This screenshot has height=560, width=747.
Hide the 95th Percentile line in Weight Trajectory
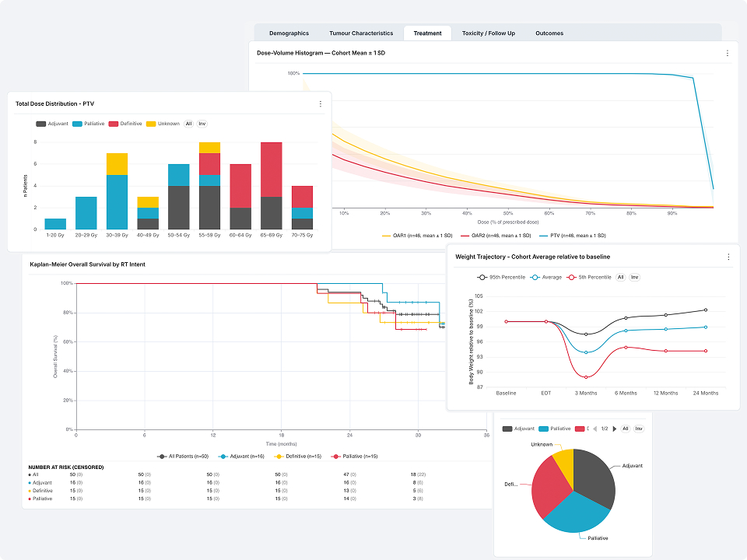pyautogui.click(x=501, y=277)
